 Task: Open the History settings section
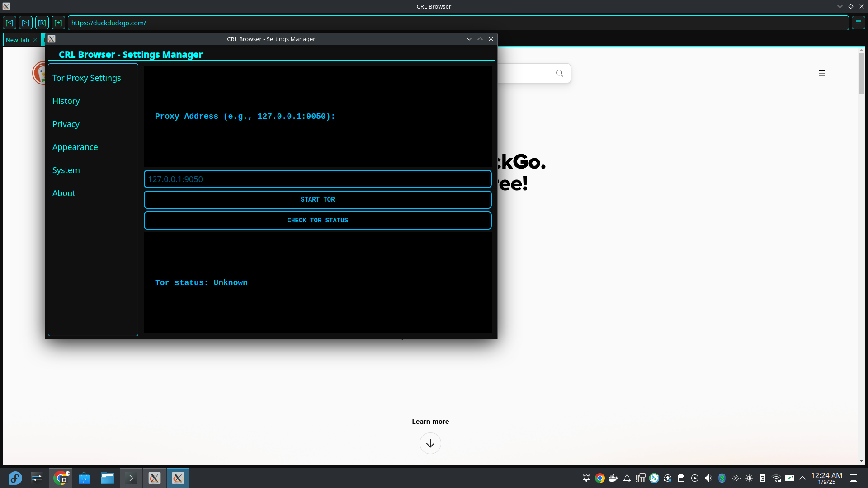tap(66, 101)
